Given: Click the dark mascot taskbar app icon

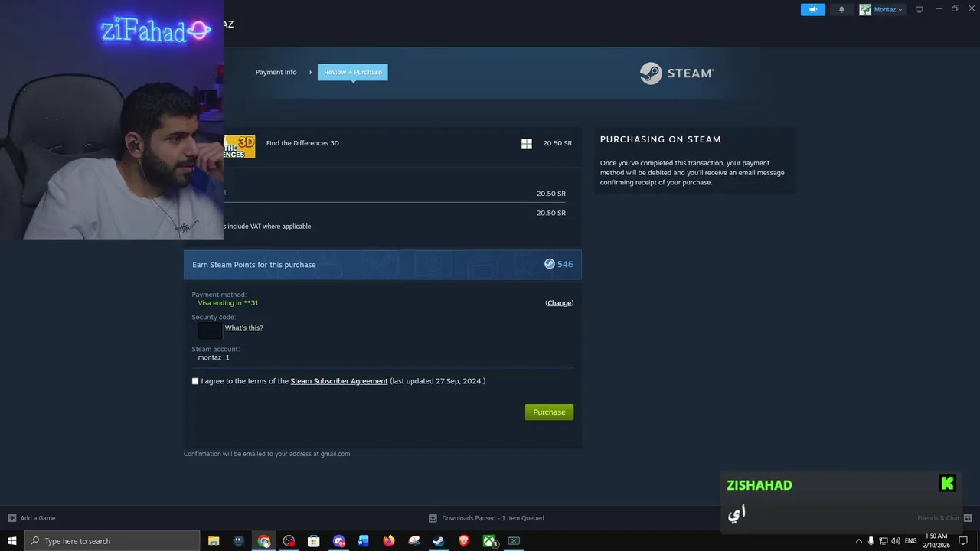Looking at the screenshot, I should click(239, 541).
